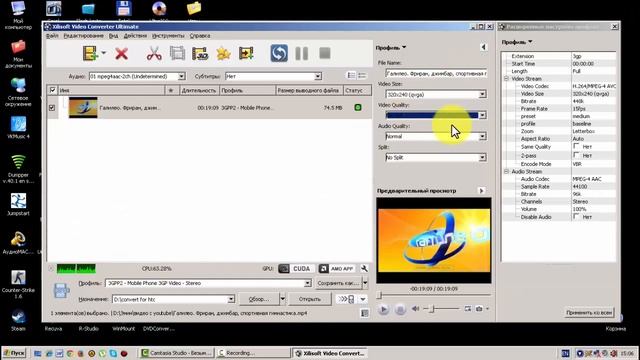Collapse the Audio Stream tree node
Viewport: 640px width, 360px height.
click(x=506, y=172)
